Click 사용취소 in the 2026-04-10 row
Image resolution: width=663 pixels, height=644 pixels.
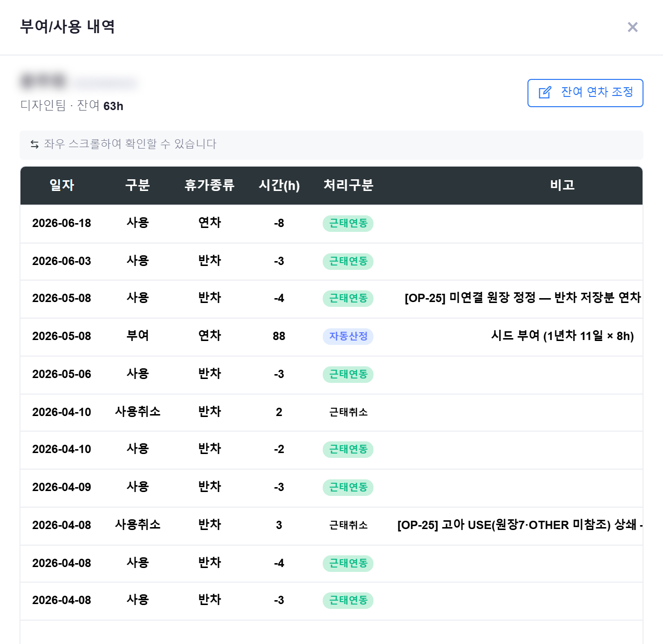click(x=137, y=412)
